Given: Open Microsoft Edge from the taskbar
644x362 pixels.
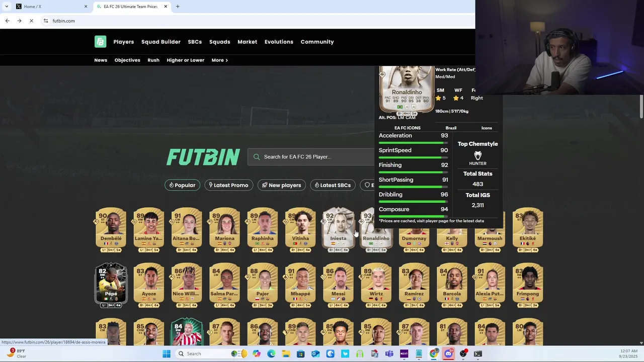Looking at the screenshot, I should click(271, 353).
